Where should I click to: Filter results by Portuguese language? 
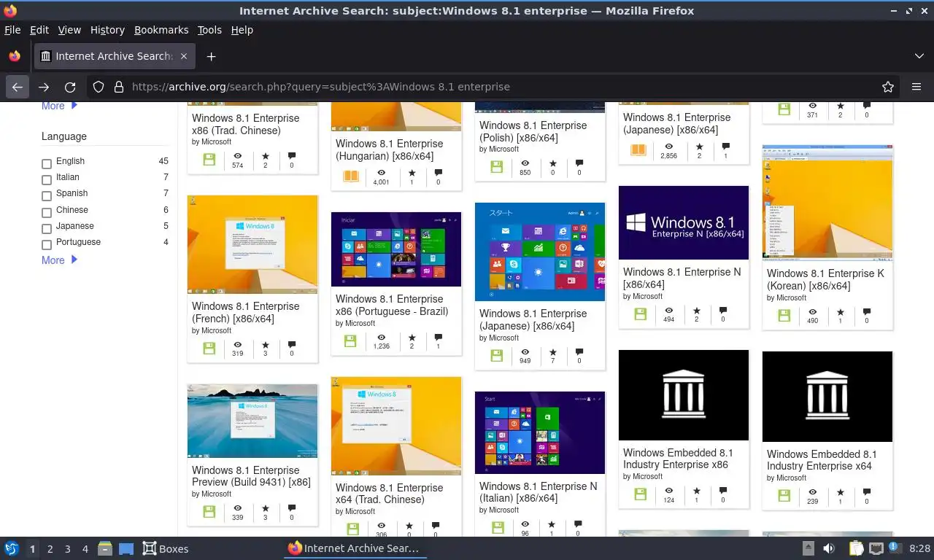click(47, 245)
